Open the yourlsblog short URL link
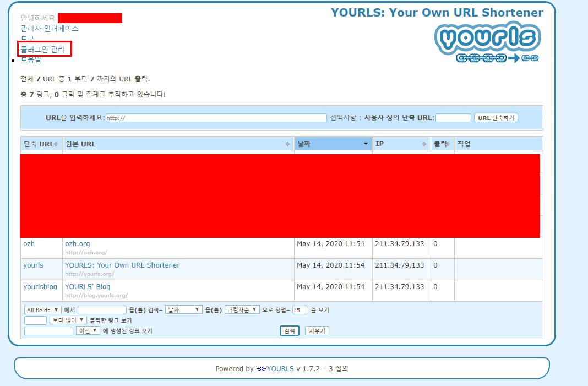The image size is (588, 386). click(40, 286)
